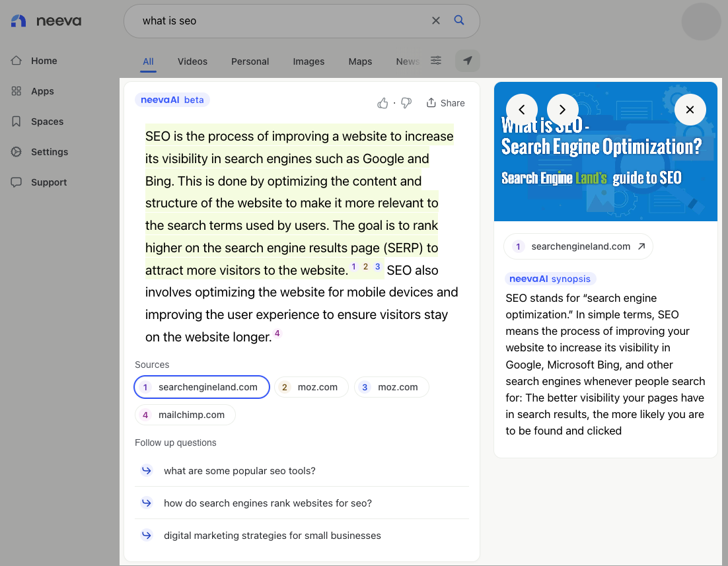
Task: Share the AI answer
Action: click(445, 103)
